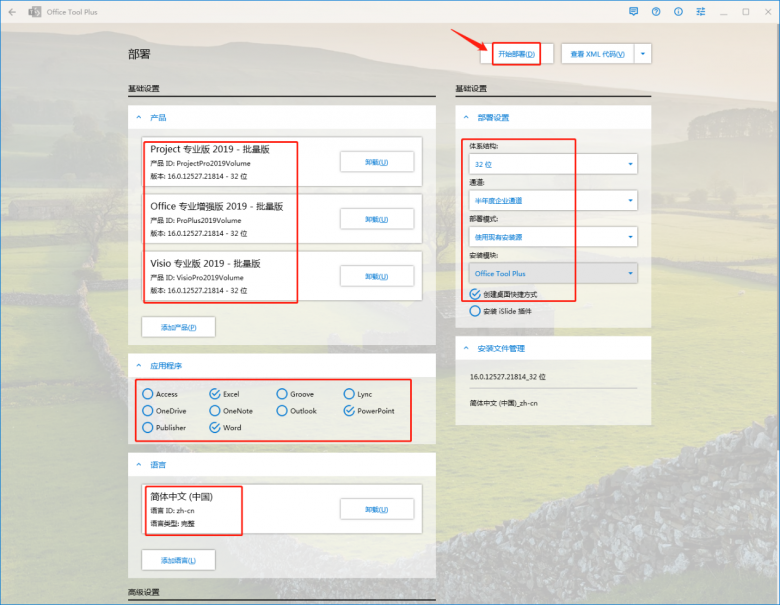This screenshot has height=605, width=780.
Task: Click the 部署 page heading
Action: 139,54
